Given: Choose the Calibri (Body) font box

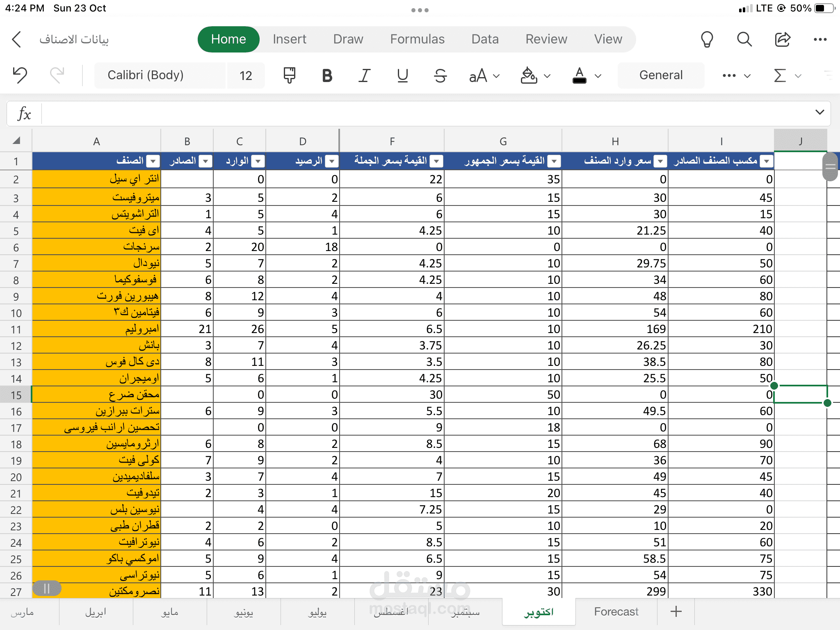Looking at the screenshot, I should click(x=160, y=75).
